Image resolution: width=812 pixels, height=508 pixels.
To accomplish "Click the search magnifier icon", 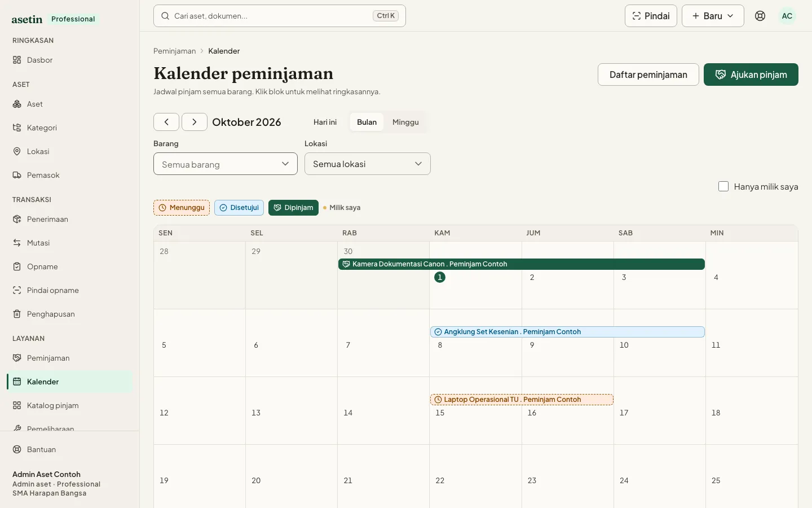I will tap(165, 16).
